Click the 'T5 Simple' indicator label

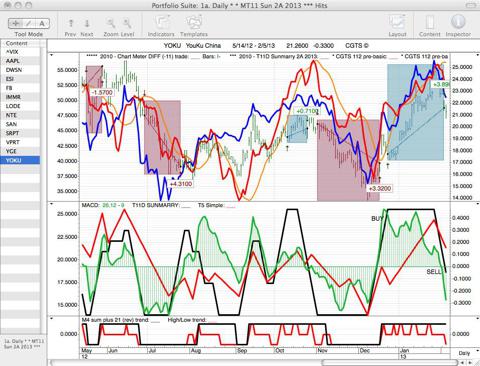[x=211, y=205]
